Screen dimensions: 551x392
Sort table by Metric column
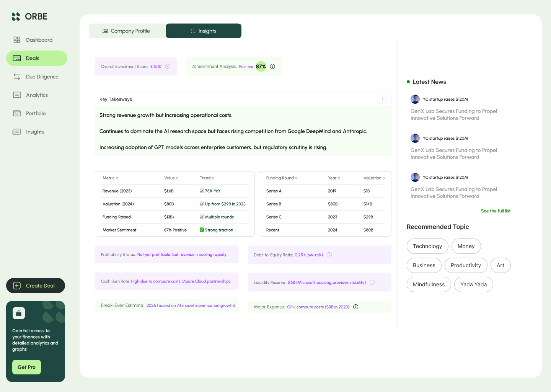coord(111,178)
